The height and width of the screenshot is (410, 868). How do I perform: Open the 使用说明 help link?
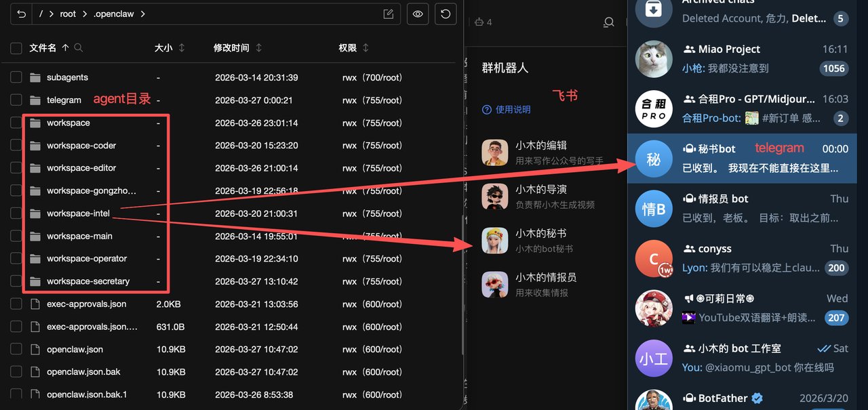(507, 109)
